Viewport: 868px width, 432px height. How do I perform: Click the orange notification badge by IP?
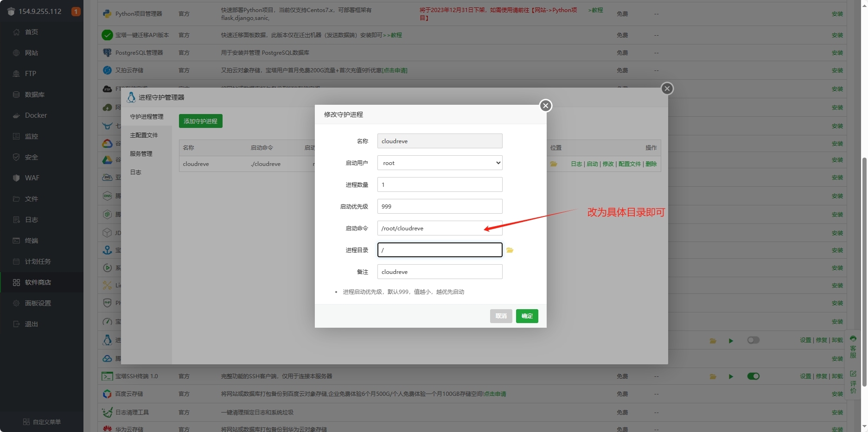coord(76,12)
